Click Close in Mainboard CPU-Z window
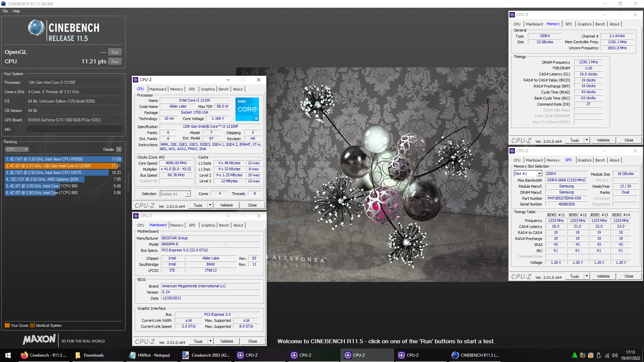644x362 pixels. click(x=253, y=341)
